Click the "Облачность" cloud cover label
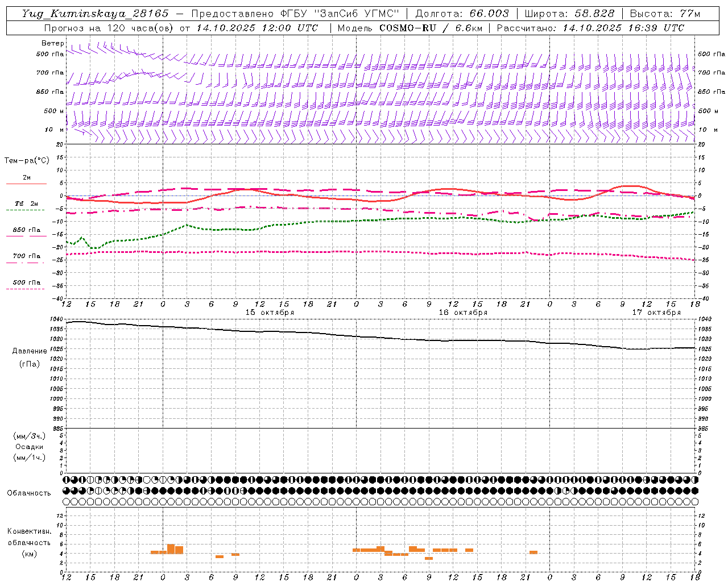 point(29,493)
